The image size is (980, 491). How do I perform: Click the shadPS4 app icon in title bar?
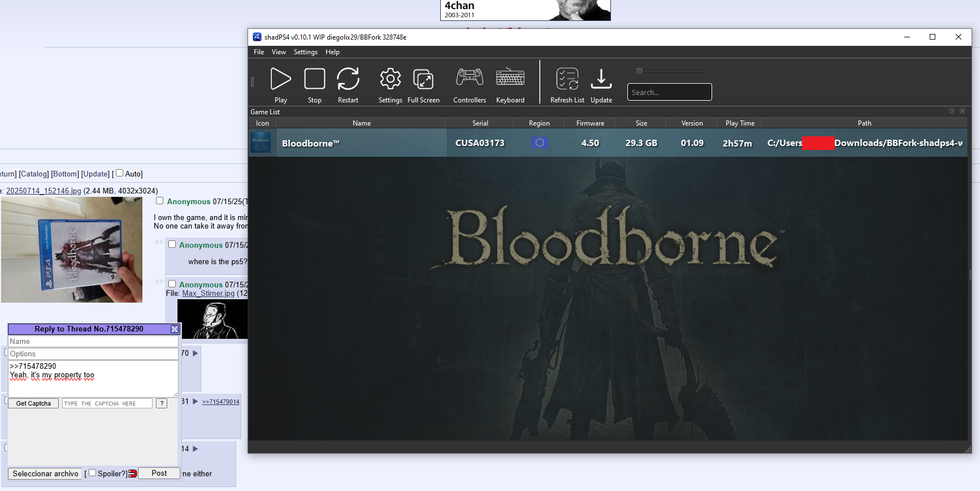click(x=257, y=37)
